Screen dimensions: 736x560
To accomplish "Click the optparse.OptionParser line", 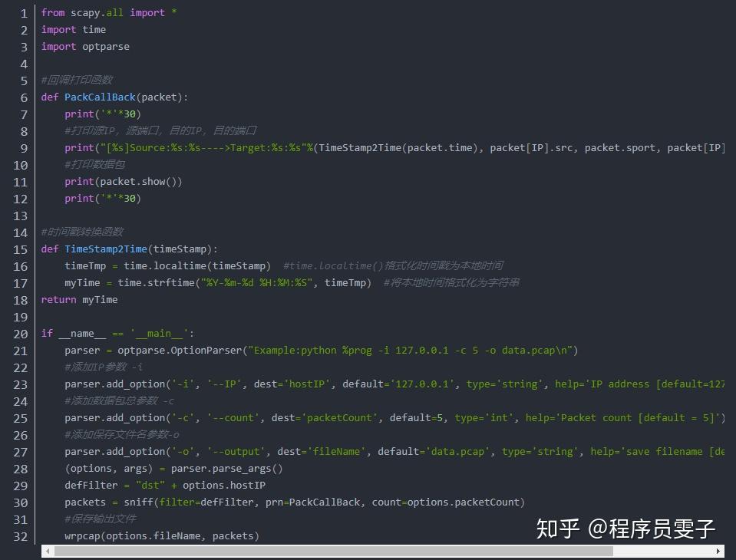I will [x=322, y=351].
